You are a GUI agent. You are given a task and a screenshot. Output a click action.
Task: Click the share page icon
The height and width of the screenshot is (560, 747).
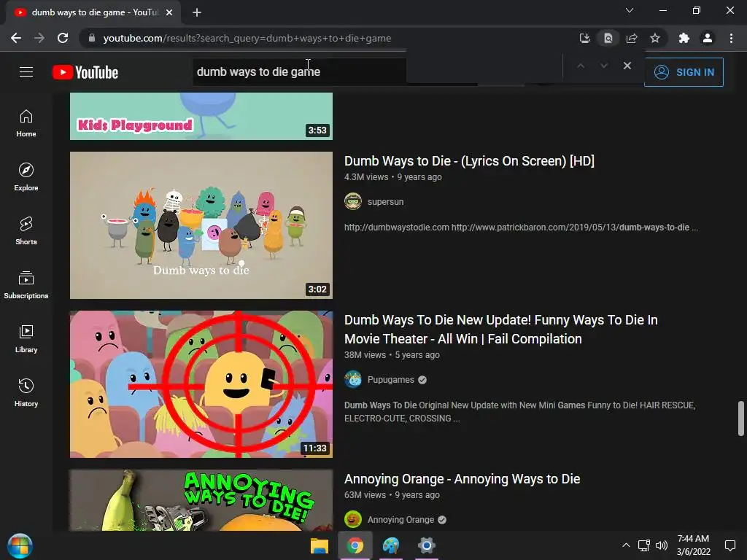pyautogui.click(x=632, y=38)
